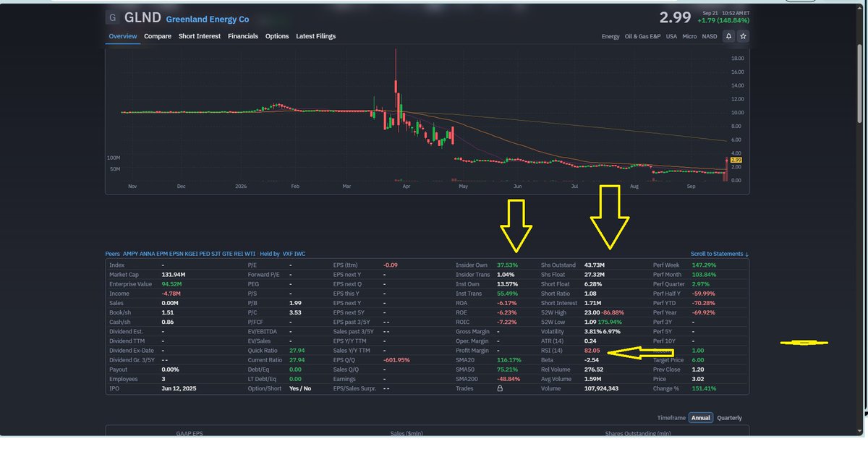Click Scroll to Statements link
This screenshot has width=868, height=470.
pyautogui.click(x=720, y=254)
